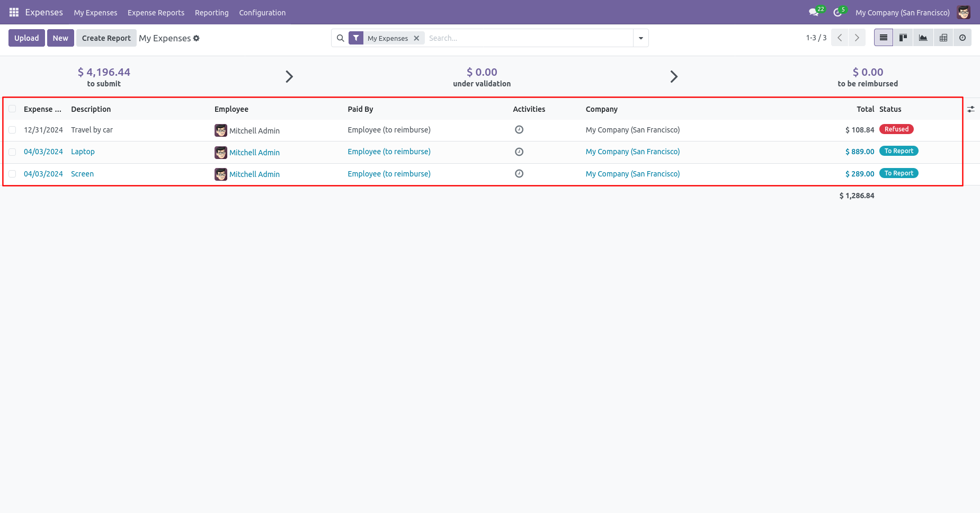This screenshot has width=980, height=513.
Task: Remove the My Expenses filter
Action: click(x=416, y=38)
